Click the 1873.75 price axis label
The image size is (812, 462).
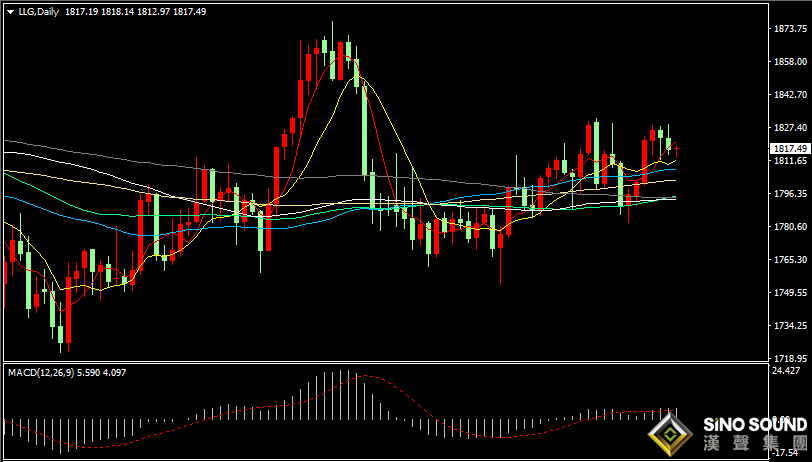tap(788, 30)
